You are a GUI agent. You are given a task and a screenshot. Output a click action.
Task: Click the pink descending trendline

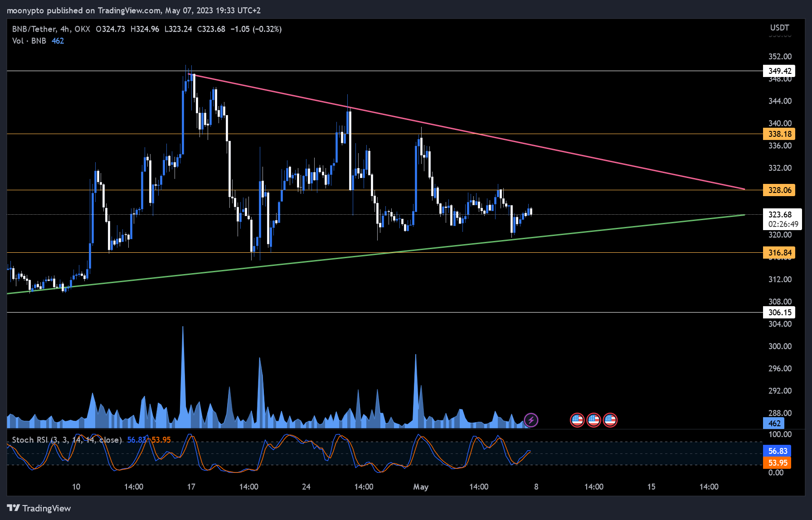467,132
